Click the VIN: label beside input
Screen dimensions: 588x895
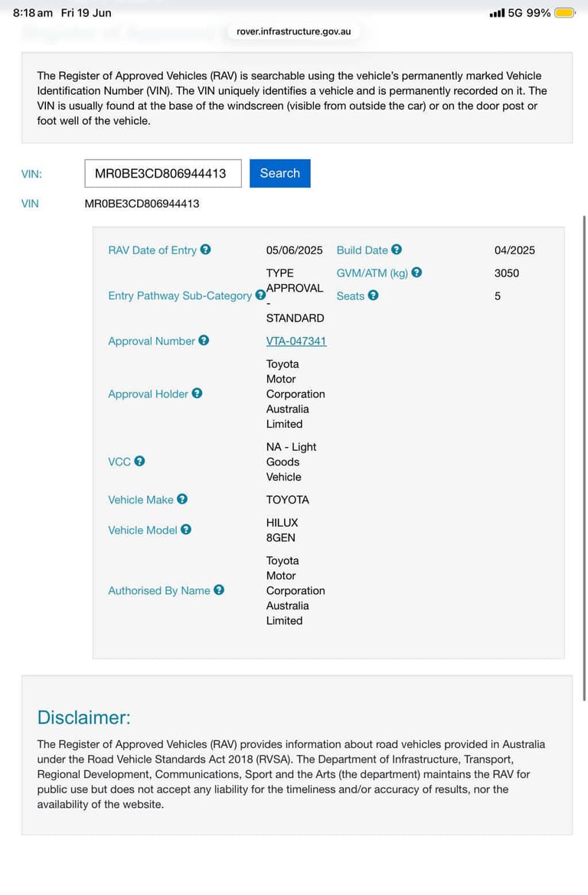[x=31, y=174]
